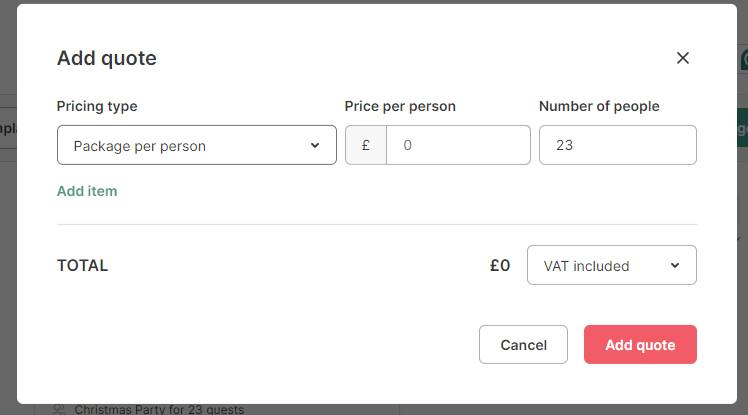748x415 pixels.
Task: Focus the Number of people field
Action: [x=618, y=145]
